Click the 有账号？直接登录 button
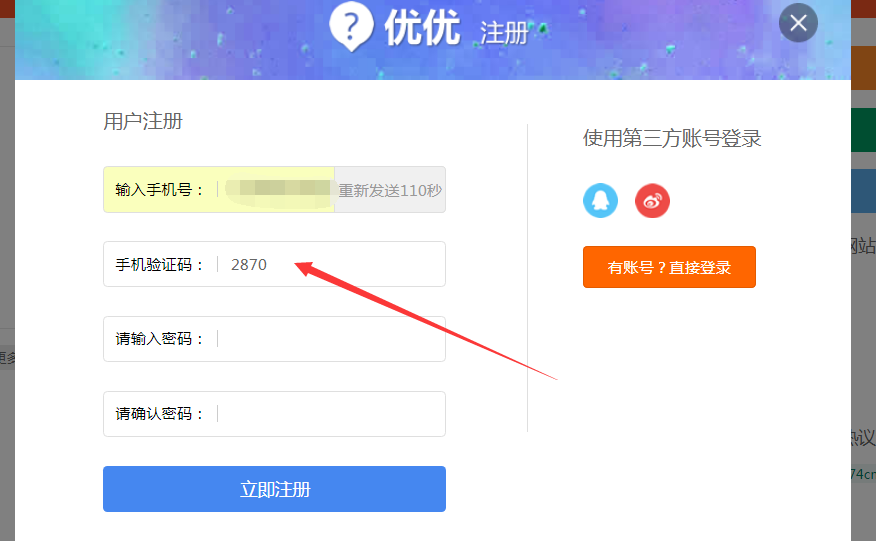876x541 pixels. pyautogui.click(x=669, y=267)
